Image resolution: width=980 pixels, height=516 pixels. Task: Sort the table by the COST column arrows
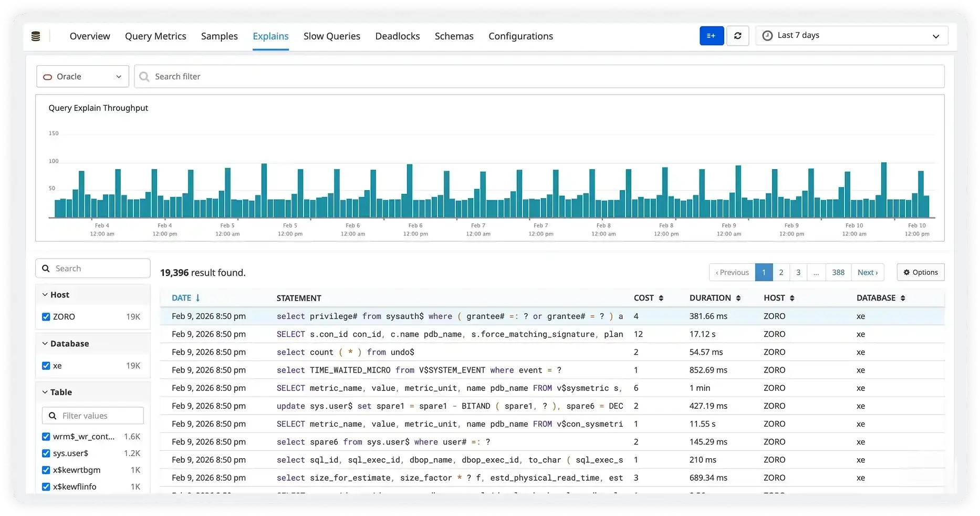pos(662,298)
